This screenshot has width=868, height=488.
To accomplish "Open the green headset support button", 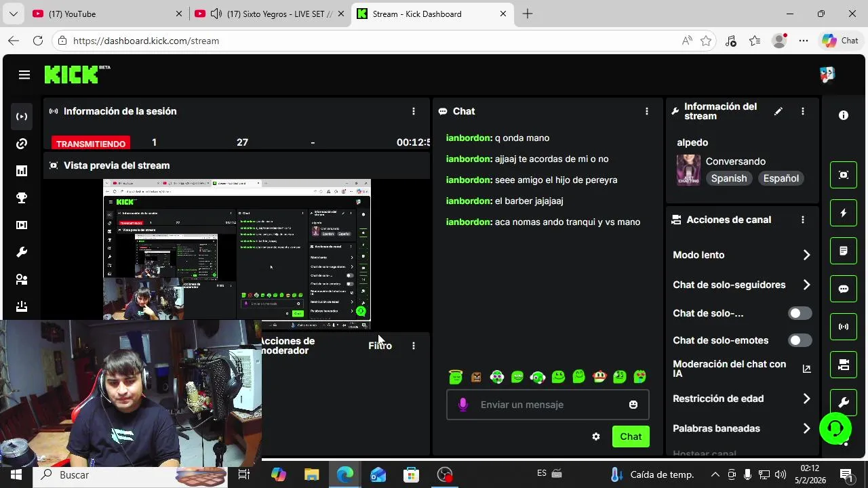I will [835, 428].
